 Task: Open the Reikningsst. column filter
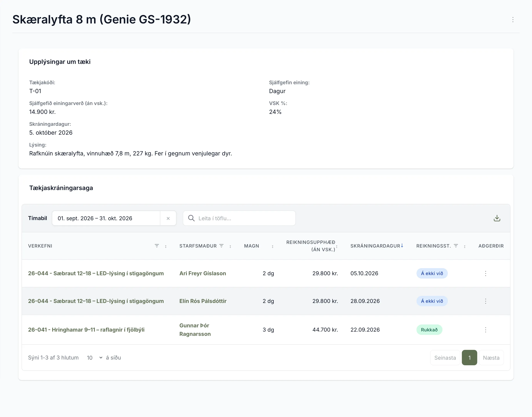[456, 246]
